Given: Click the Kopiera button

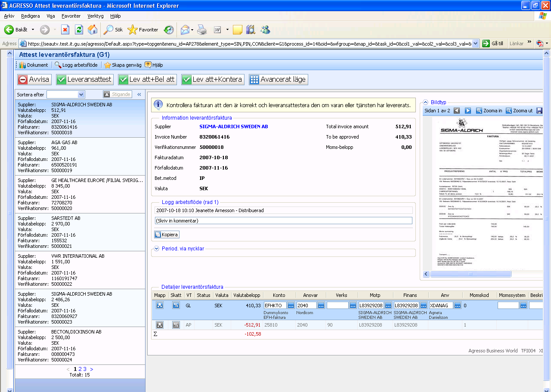Looking at the screenshot, I should pyautogui.click(x=167, y=235).
